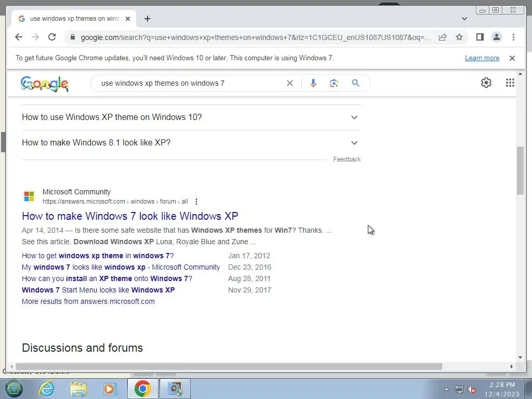Open network status tray icon
532x399 pixels.
click(459, 389)
